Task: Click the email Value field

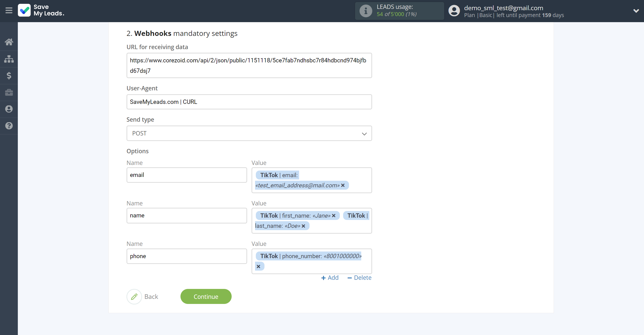Action: click(x=312, y=180)
